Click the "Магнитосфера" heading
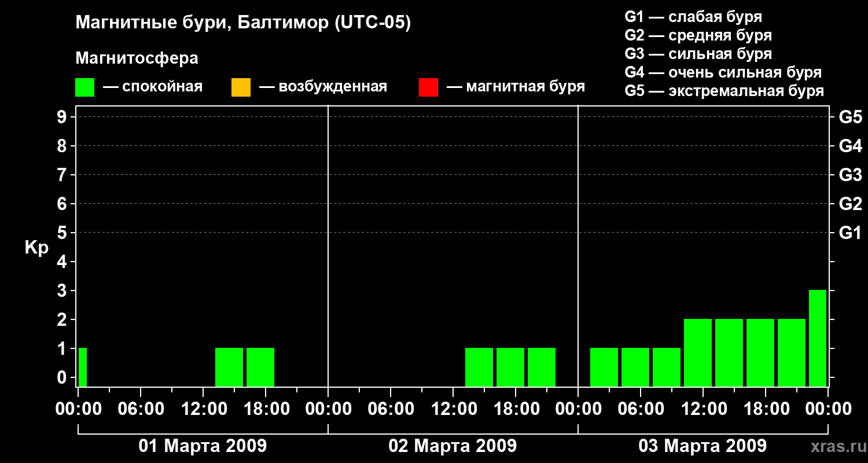This screenshot has height=463, width=868. point(137,58)
